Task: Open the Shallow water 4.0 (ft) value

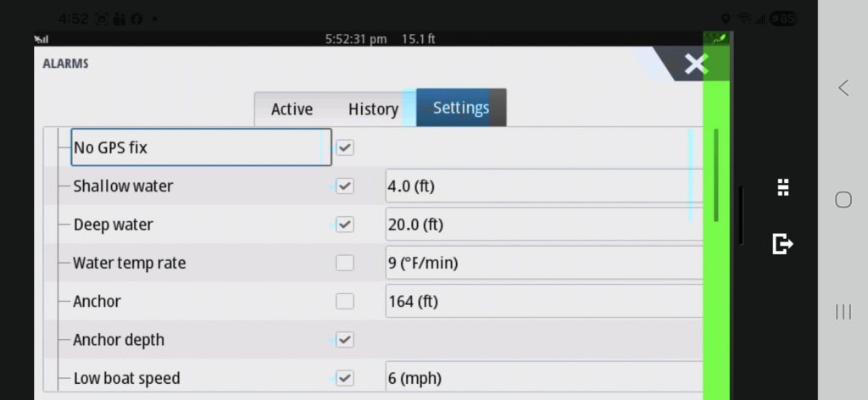Action: coord(542,186)
